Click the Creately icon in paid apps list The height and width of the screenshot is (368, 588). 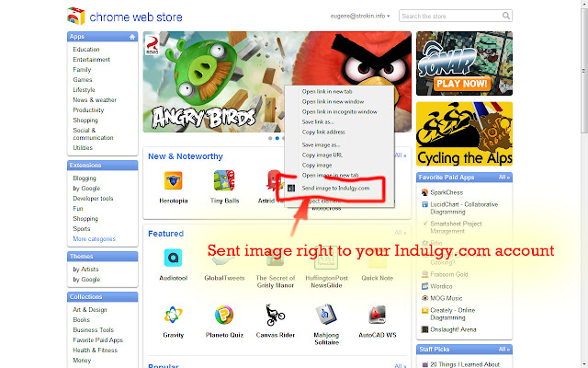click(424, 310)
